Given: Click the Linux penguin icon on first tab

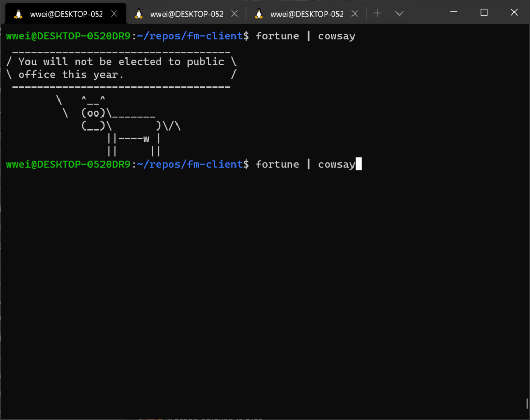Looking at the screenshot, I should 18,14.
